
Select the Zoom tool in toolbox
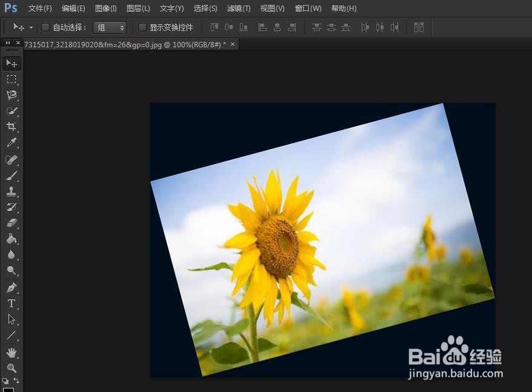(12, 368)
